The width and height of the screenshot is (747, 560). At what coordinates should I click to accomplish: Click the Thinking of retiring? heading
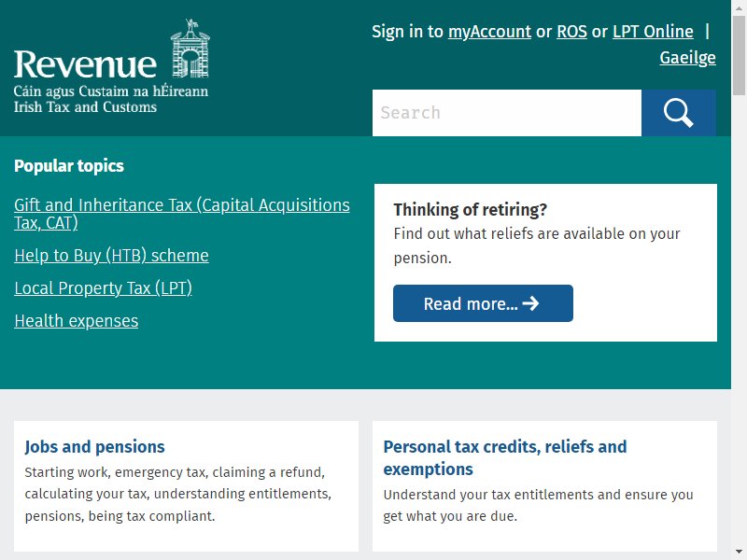[x=471, y=209]
